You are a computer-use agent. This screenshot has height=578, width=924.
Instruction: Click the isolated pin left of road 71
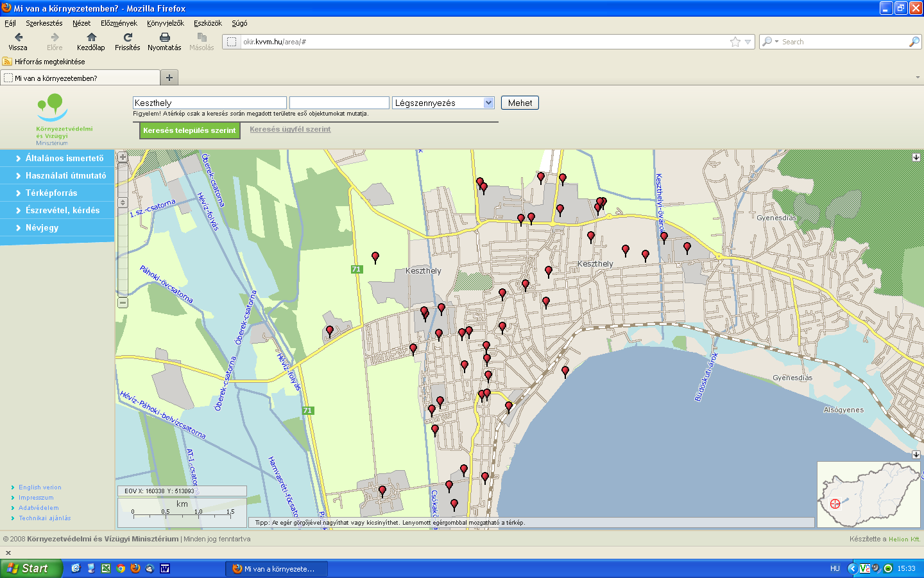point(330,331)
